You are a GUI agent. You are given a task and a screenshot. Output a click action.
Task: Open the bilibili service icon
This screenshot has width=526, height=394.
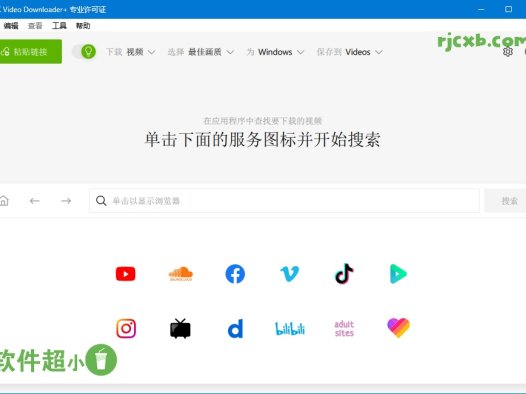(x=290, y=329)
